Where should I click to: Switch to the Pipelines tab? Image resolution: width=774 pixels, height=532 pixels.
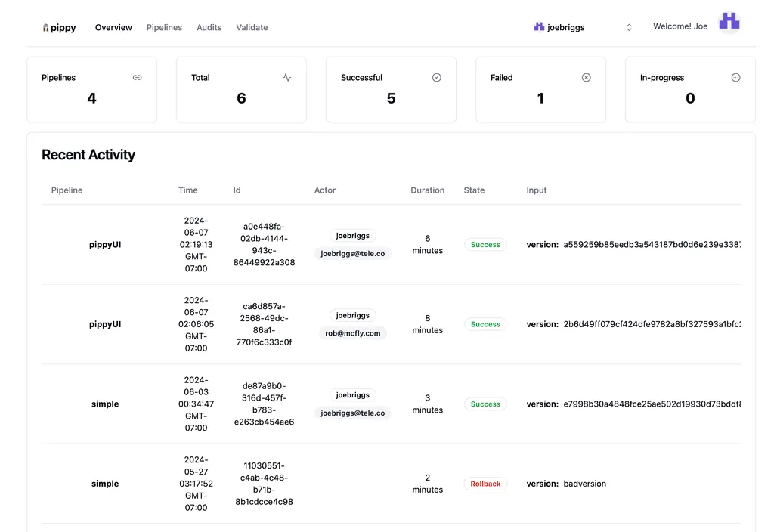click(164, 27)
